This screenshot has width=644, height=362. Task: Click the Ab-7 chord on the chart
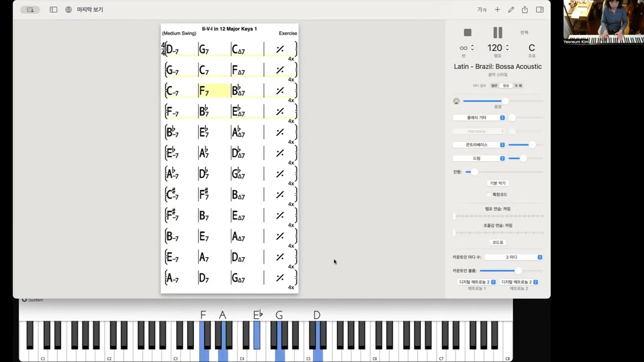tap(172, 173)
